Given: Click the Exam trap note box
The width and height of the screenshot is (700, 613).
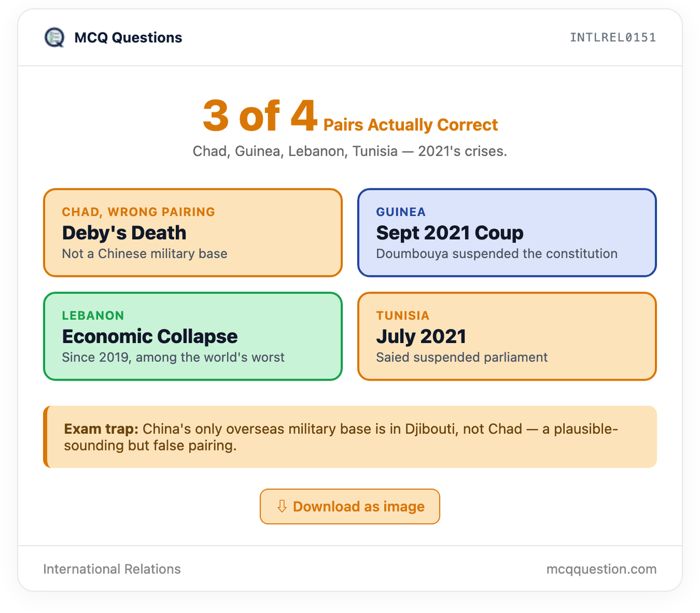Looking at the screenshot, I should click(350, 437).
